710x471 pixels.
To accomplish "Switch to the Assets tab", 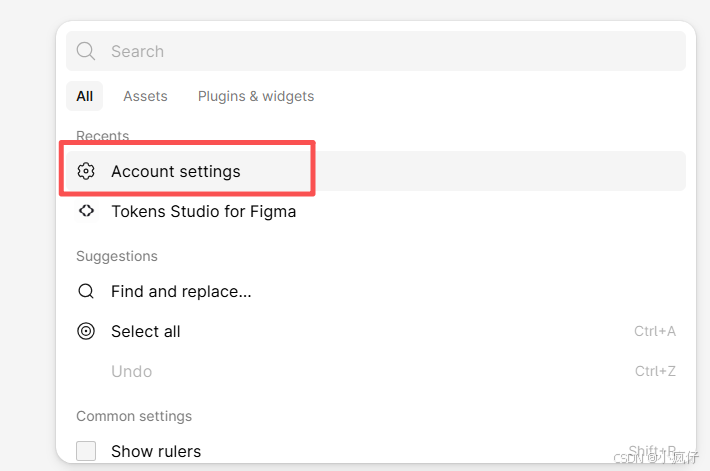I will tap(145, 96).
